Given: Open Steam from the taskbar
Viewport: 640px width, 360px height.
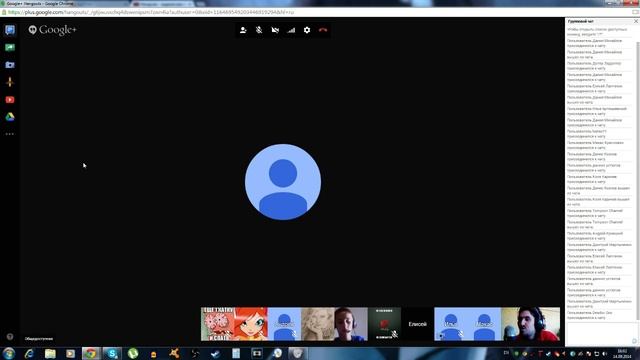Looking at the screenshot, I should pos(216,353).
